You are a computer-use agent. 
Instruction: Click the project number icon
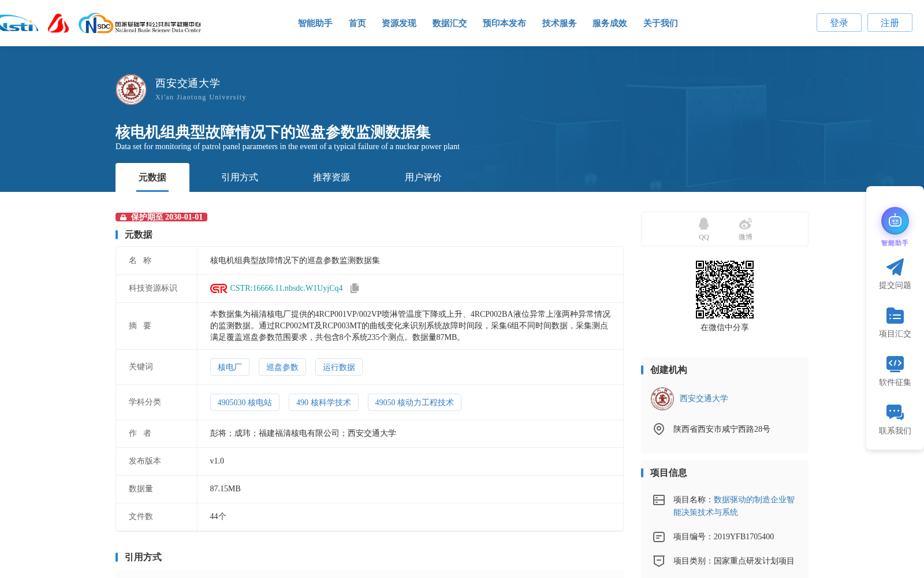[x=659, y=537]
